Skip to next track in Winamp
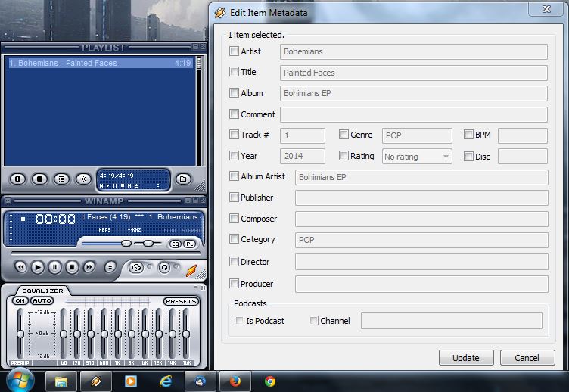Viewport: 569px width, 392px height. point(89,267)
